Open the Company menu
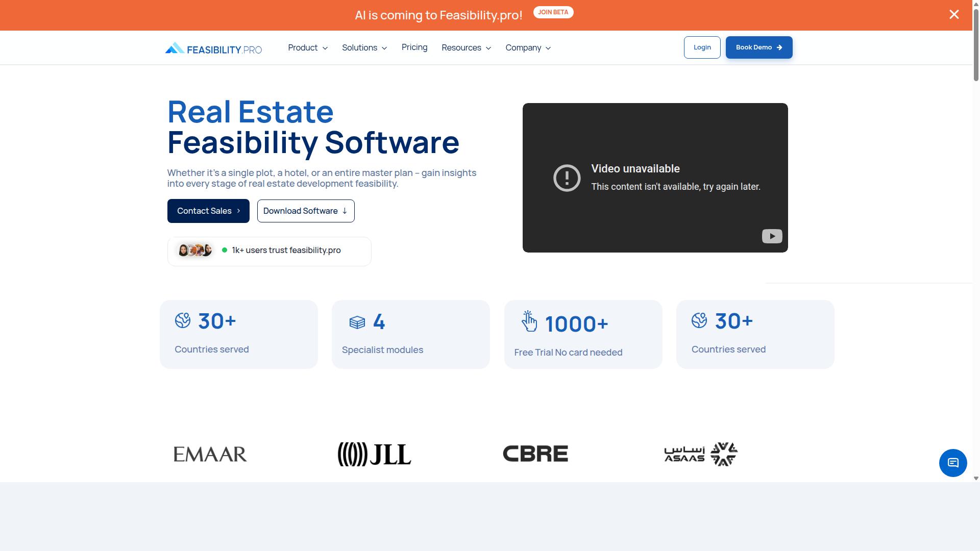Viewport: 980px width, 551px height. point(528,47)
